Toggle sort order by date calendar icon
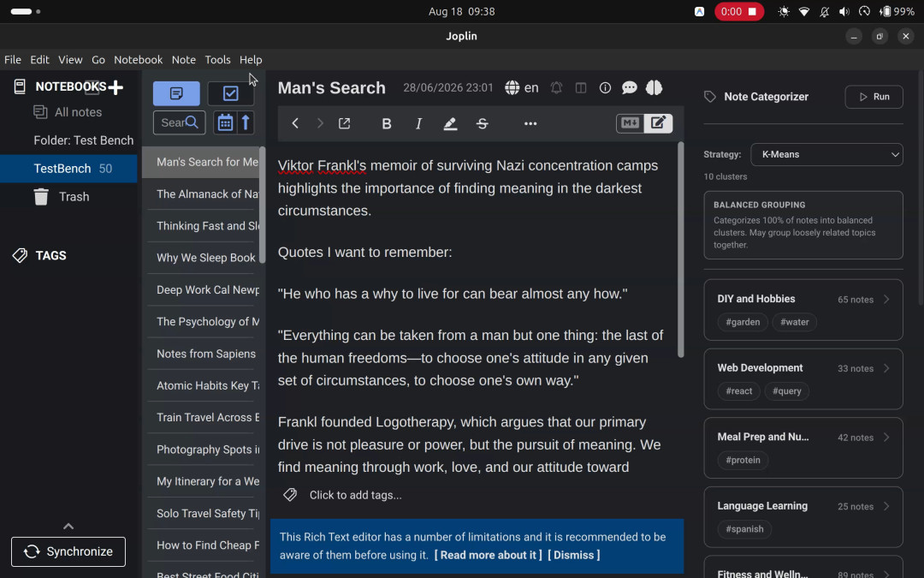 pos(225,122)
